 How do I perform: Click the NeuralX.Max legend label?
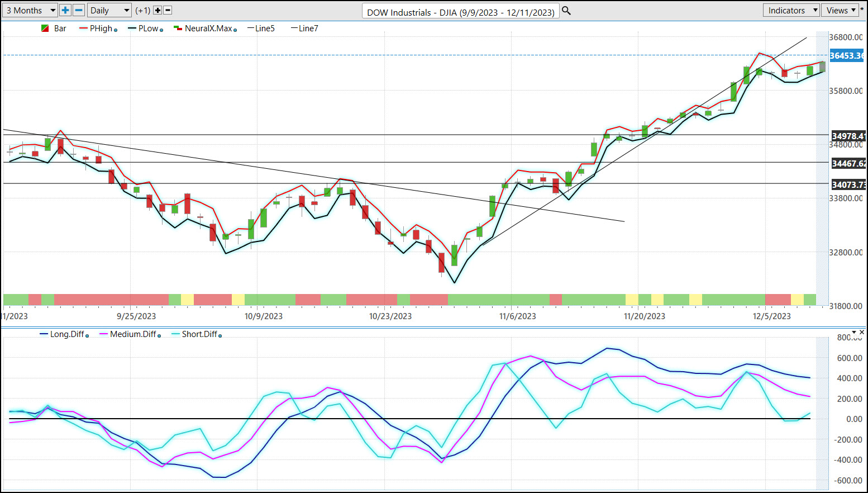pos(208,29)
